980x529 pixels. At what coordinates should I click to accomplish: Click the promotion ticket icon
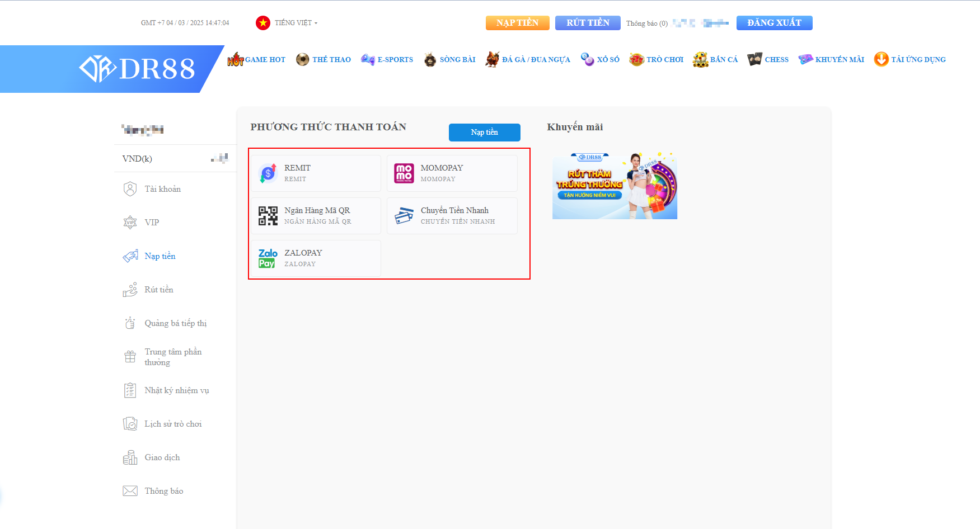coord(806,59)
